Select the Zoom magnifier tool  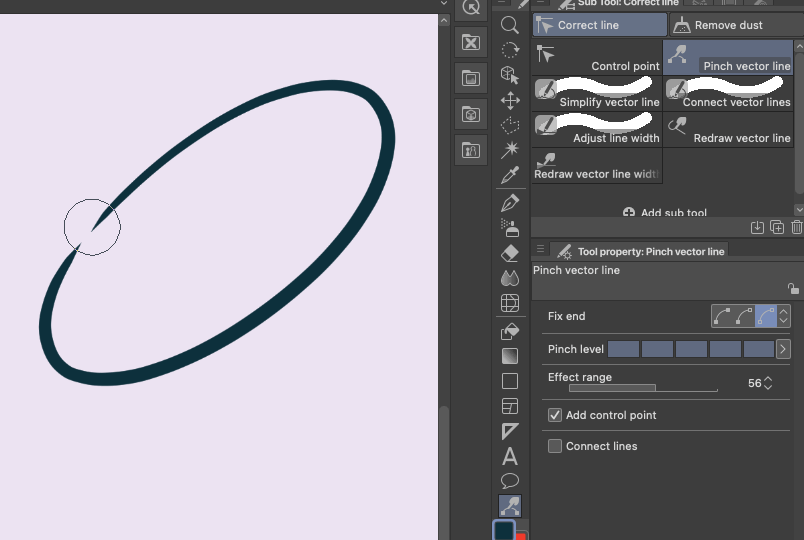509,25
